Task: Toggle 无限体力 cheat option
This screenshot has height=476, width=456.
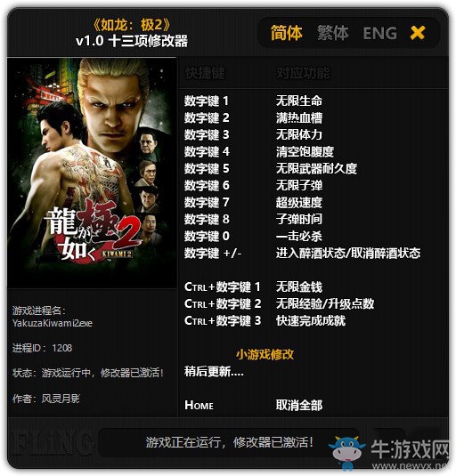Action: point(299,134)
